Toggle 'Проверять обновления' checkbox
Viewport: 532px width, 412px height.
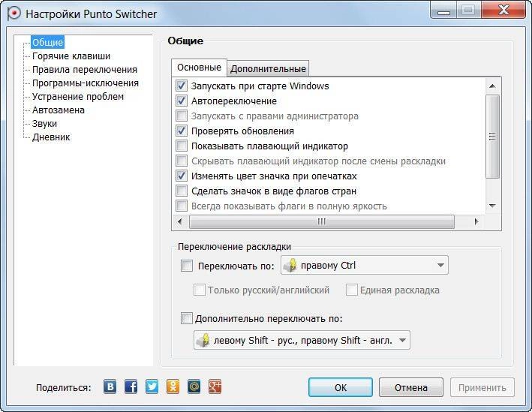point(182,131)
